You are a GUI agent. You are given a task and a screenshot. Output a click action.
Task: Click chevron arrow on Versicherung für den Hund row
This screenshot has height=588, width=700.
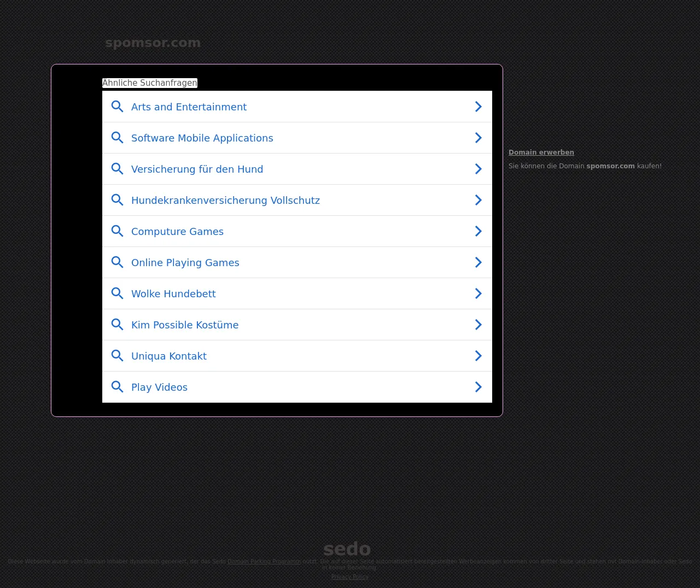pyautogui.click(x=479, y=169)
